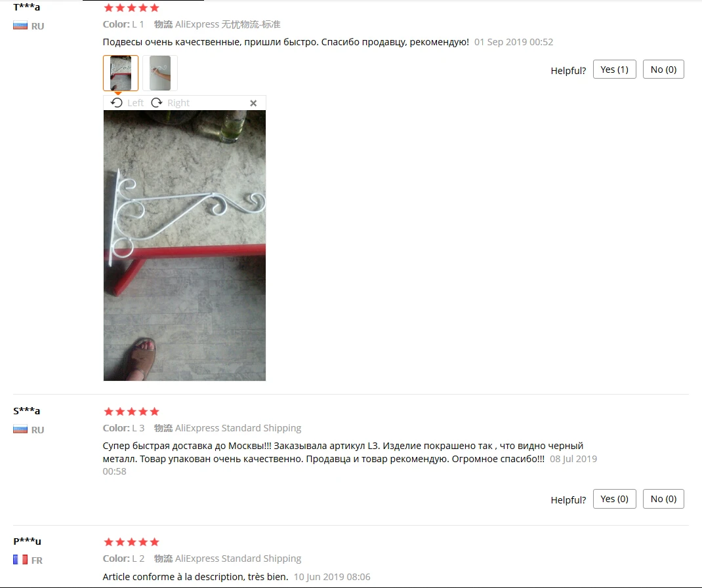This screenshot has width=702, height=588.
Task: Click the expanded white bracket photo
Action: point(184,246)
